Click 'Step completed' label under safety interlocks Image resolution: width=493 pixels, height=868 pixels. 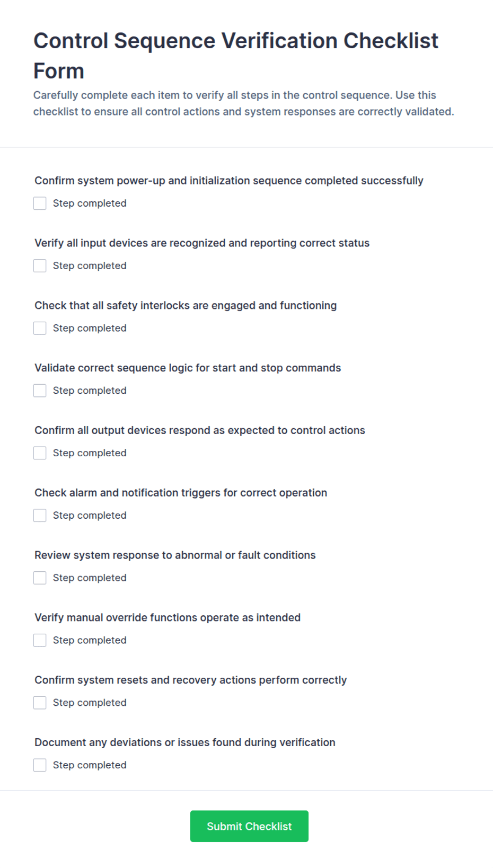pos(90,328)
